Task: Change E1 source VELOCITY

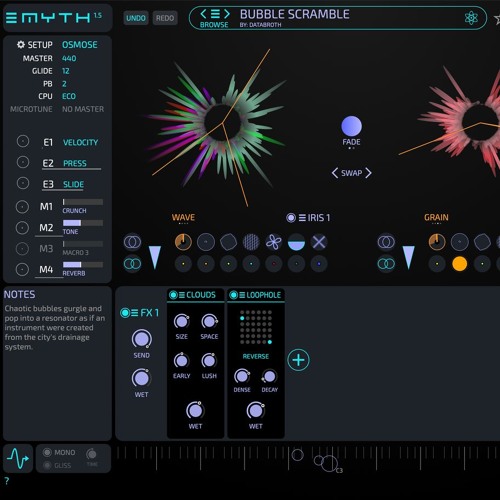Action: point(80,143)
